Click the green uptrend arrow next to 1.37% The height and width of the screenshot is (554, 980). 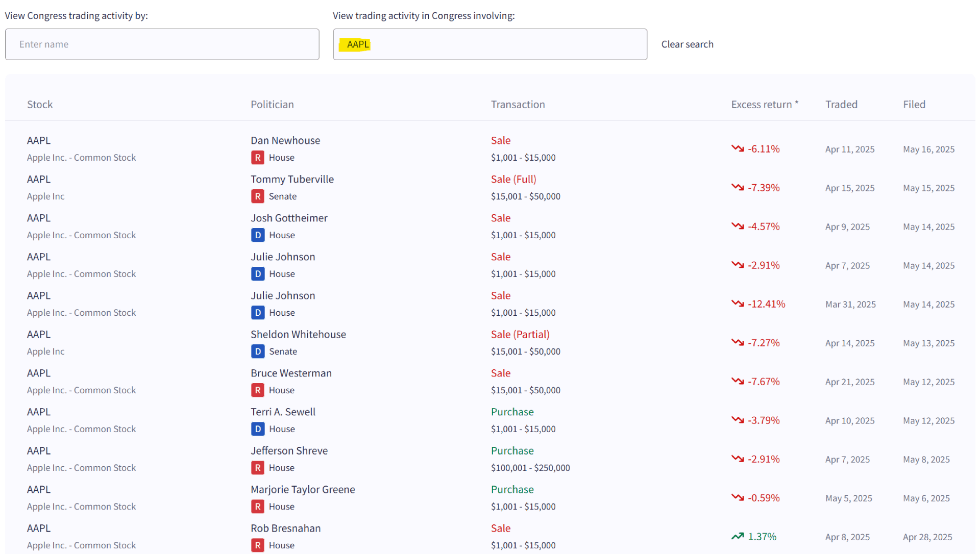pyautogui.click(x=738, y=536)
